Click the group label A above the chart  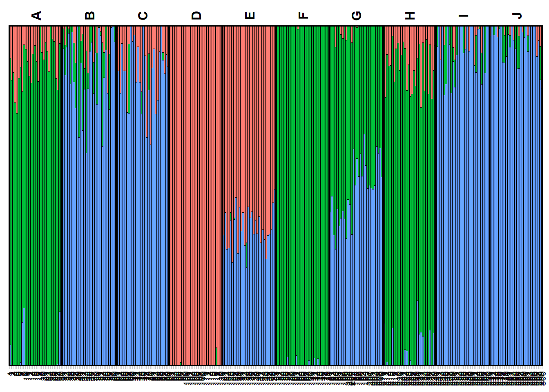click(36, 16)
